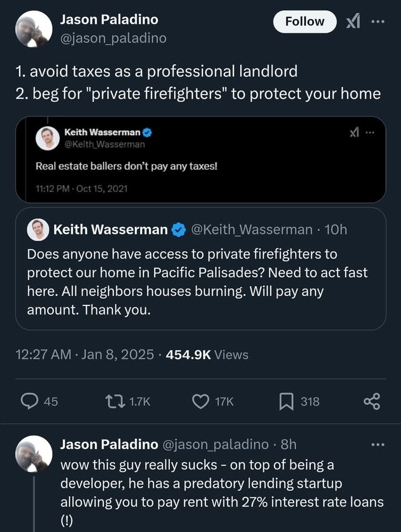The height and width of the screenshot is (532, 401).
Task: View the embedded 'Real estate ballers' screenshot
Action: [x=200, y=160]
